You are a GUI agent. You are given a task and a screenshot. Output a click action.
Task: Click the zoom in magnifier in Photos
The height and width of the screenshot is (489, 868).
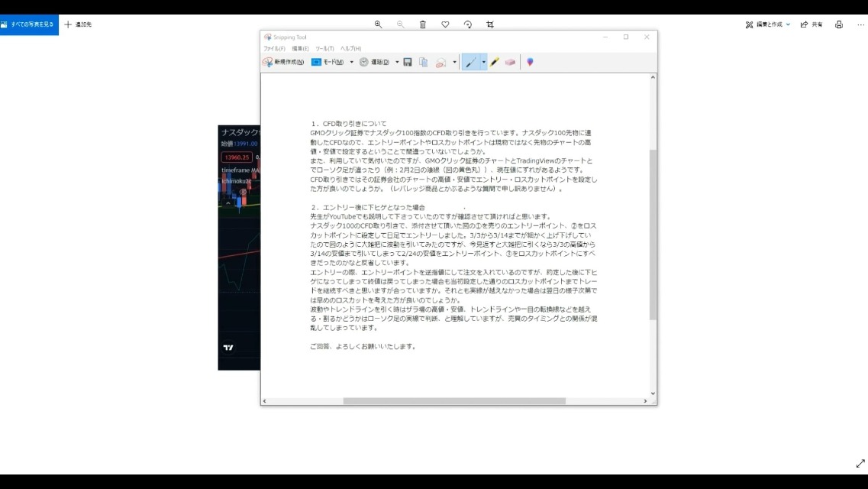[x=378, y=24]
